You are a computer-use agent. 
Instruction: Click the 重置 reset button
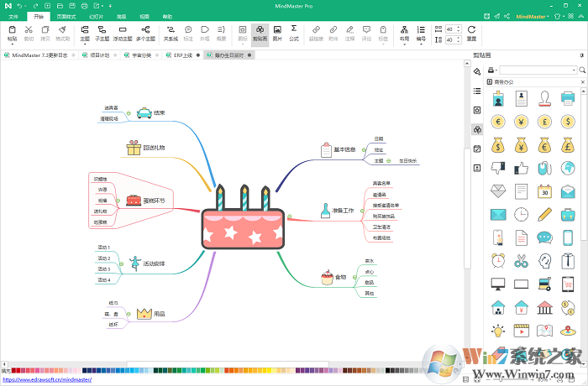pyautogui.click(x=471, y=33)
